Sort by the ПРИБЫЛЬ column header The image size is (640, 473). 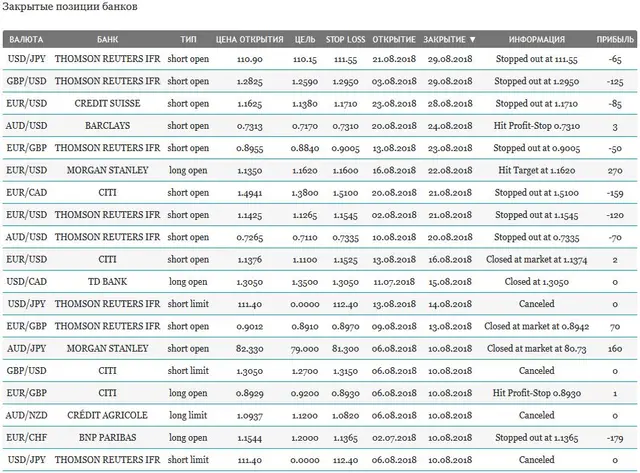(615, 40)
